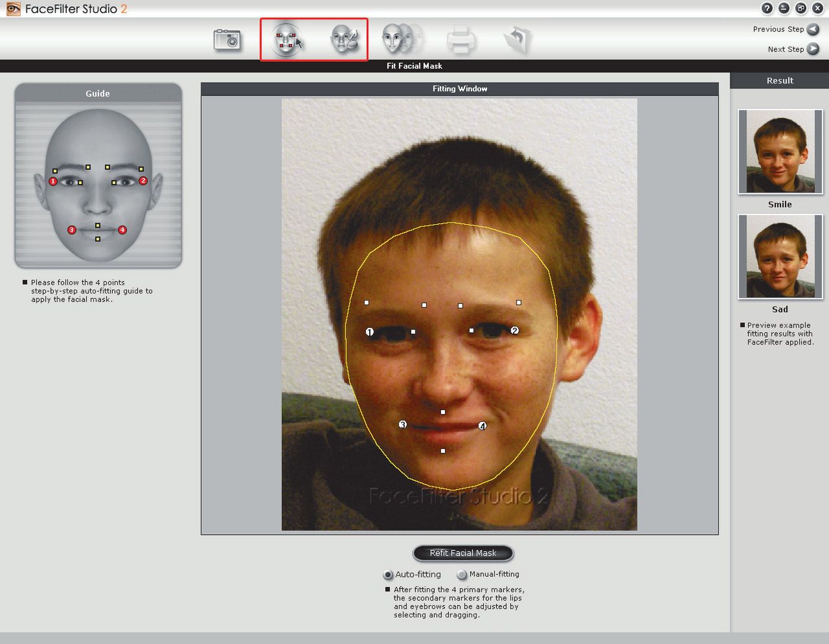
Task: Select the Fit Facial Mask step icon
Action: point(287,40)
